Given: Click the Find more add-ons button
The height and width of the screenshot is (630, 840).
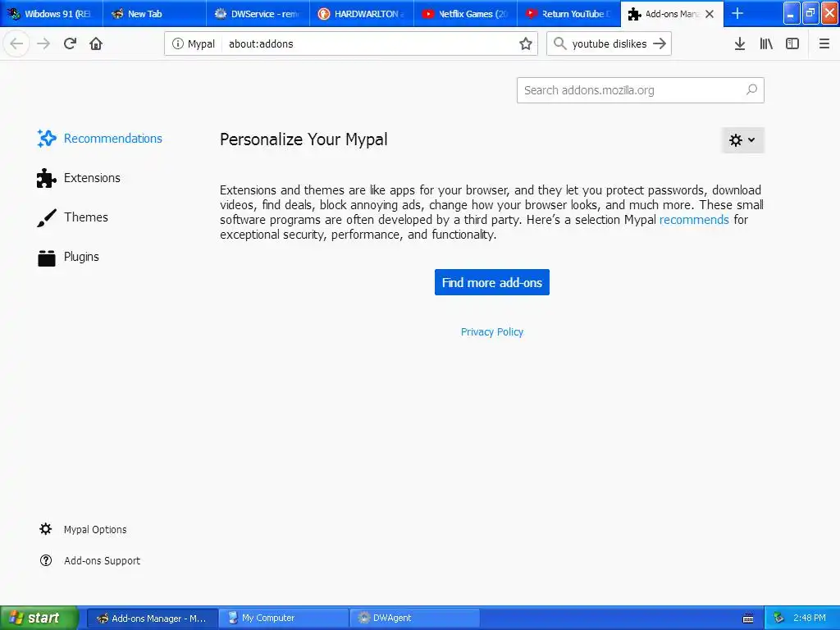Looking at the screenshot, I should click(492, 282).
